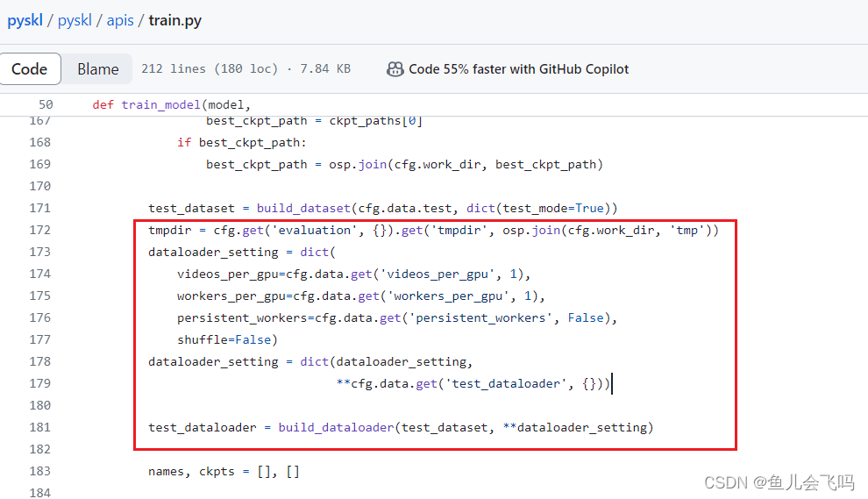Image resolution: width=868 pixels, height=499 pixels.
Task: Select line number 172
Action: click(x=39, y=230)
